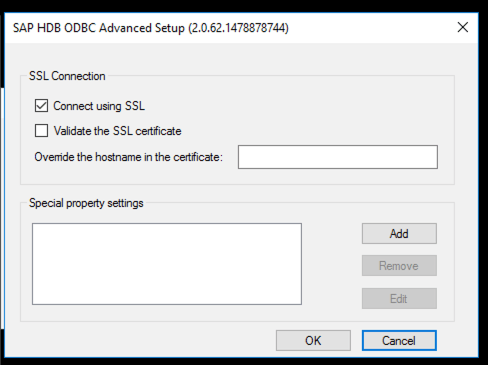
Task: Click the Remove property button
Action: pyautogui.click(x=399, y=266)
